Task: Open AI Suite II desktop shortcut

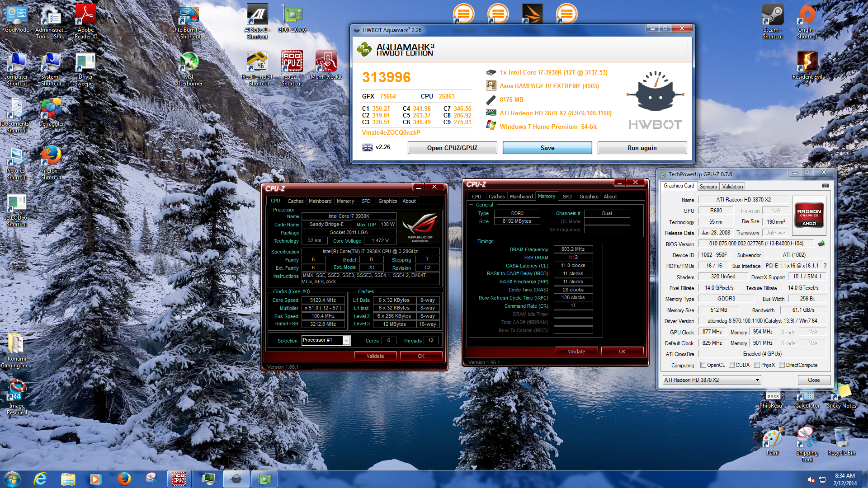Action: tap(257, 22)
